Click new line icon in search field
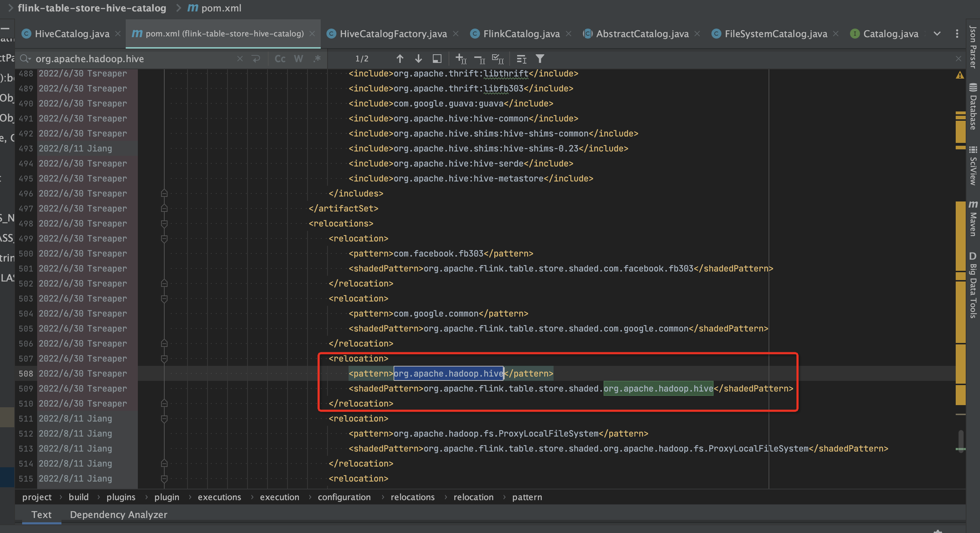980x533 pixels. tap(256, 59)
